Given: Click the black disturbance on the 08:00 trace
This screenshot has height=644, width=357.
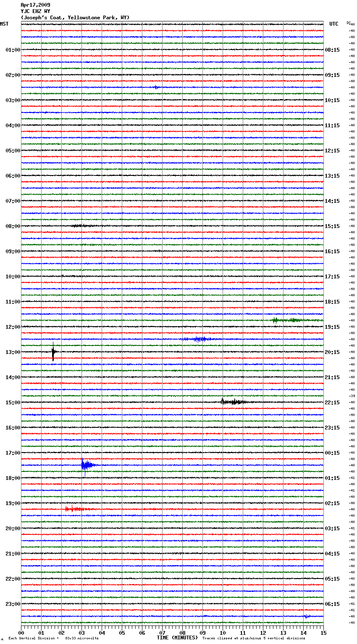Looking at the screenshot, I should pyautogui.click(x=83, y=226).
